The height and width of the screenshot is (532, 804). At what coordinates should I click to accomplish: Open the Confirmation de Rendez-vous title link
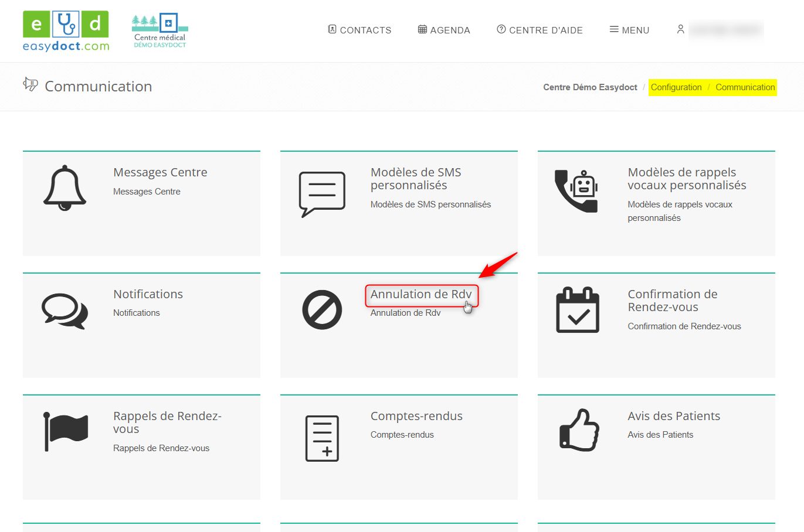[672, 301]
